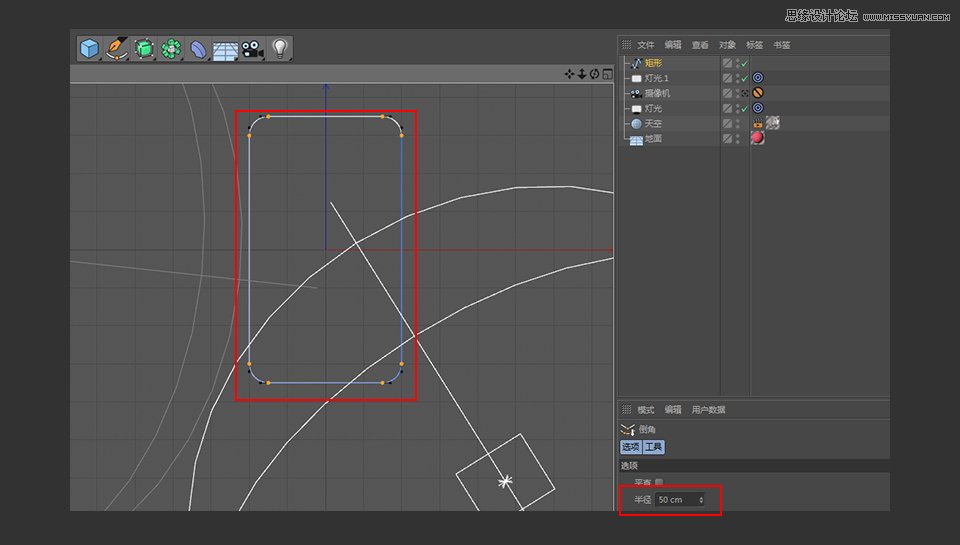Click the Target tag on 灯光 row
This screenshot has height=545, width=960.
[758, 108]
